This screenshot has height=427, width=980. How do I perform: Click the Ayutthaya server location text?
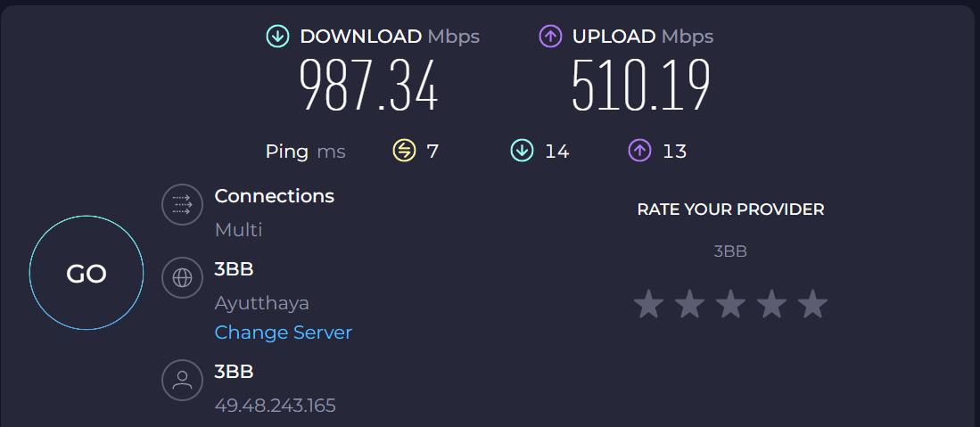pyautogui.click(x=262, y=303)
